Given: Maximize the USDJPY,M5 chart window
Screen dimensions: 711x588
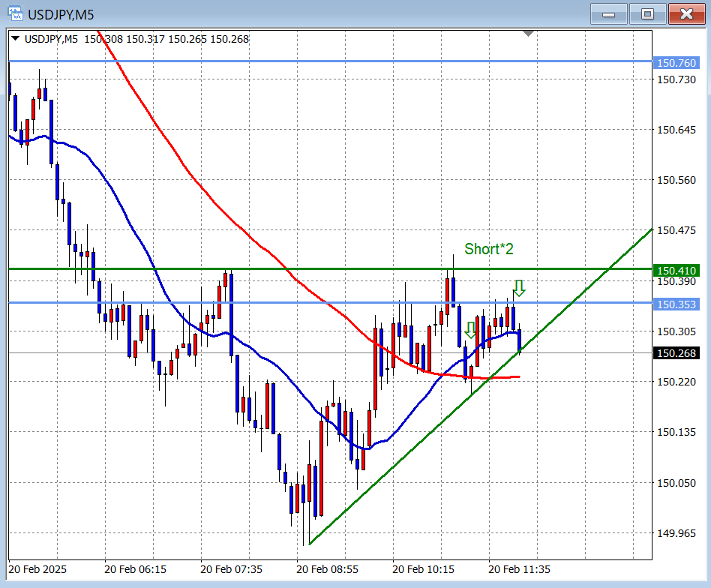Looking at the screenshot, I should click(x=646, y=13).
